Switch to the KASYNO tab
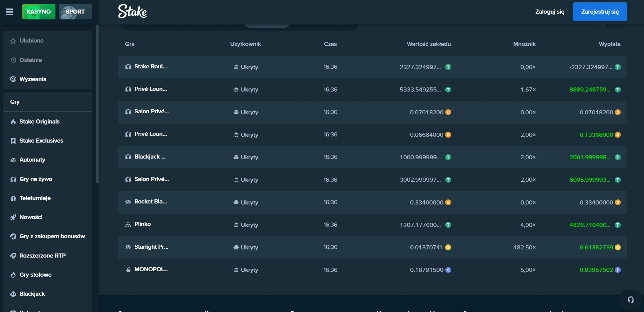Screen dimensions: 644x312 click(39, 12)
